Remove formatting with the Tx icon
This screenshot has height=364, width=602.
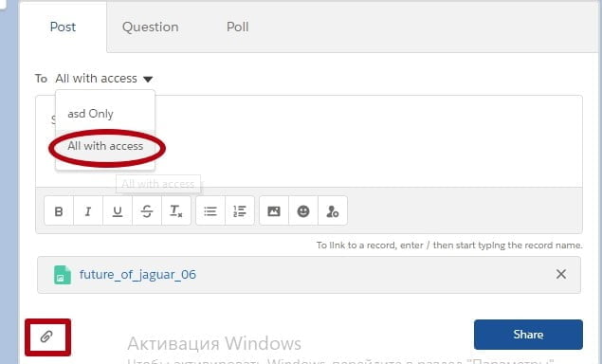pyautogui.click(x=175, y=210)
